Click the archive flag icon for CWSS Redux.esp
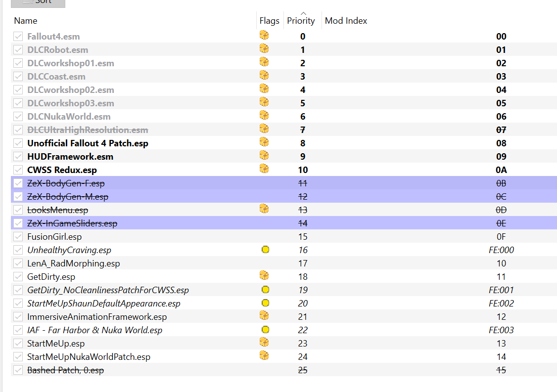This screenshot has width=557, height=392. [264, 169]
